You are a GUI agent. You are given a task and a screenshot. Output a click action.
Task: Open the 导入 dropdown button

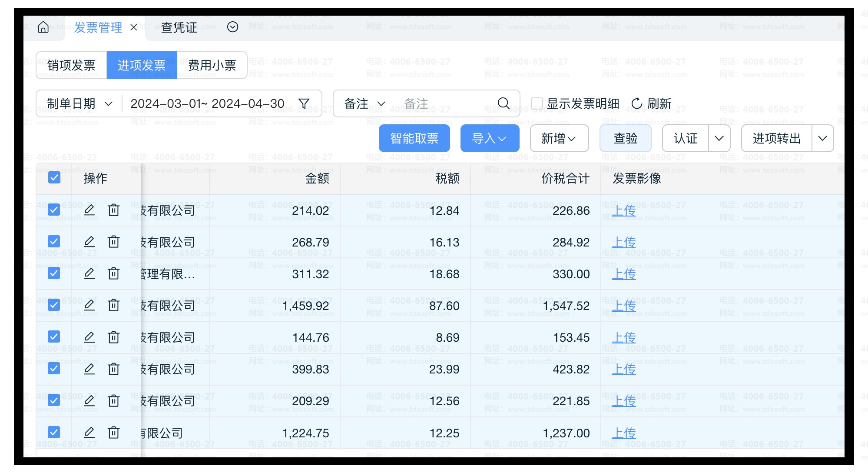pos(490,138)
